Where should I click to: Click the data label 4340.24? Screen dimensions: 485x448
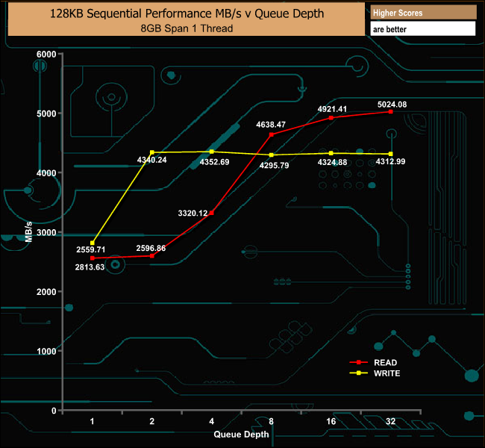[152, 160]
